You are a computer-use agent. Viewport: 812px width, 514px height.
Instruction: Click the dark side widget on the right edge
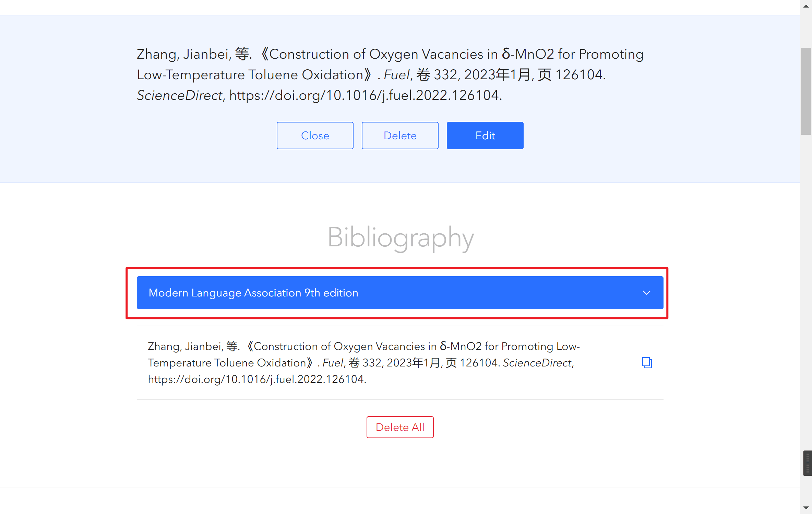(808, 463)
